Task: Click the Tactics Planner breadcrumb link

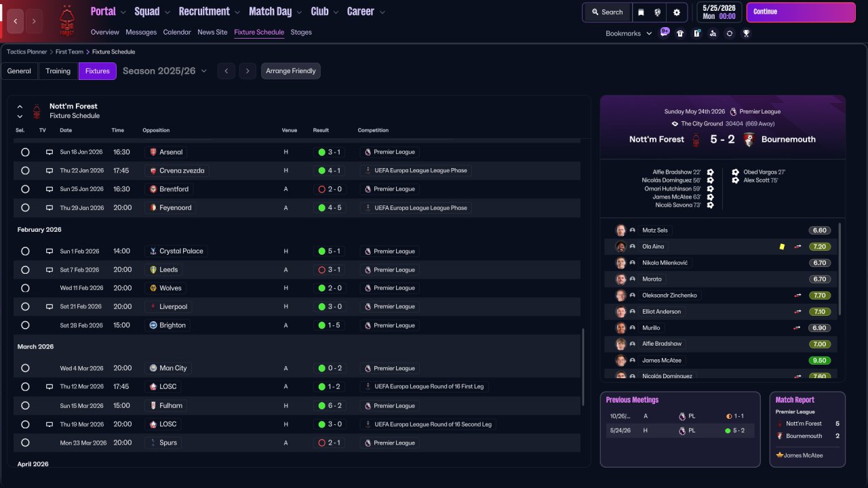Action: pos(27,52)
